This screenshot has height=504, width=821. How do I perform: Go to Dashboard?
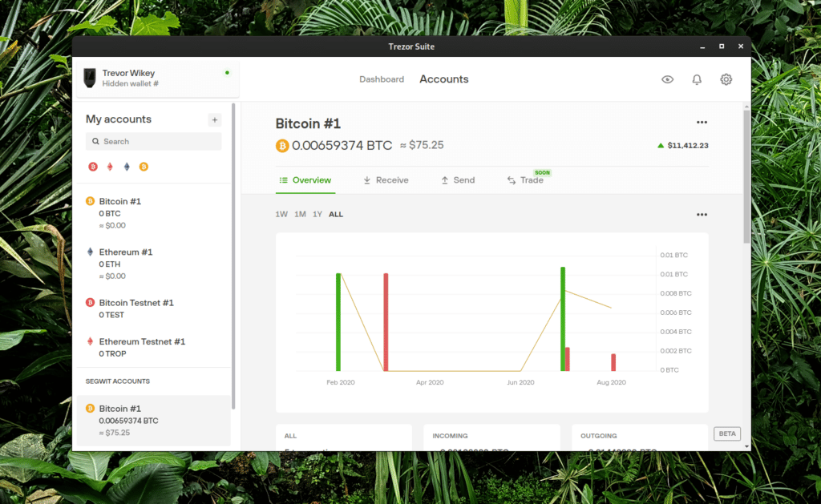pyautogui.click(x=382, y=79)
